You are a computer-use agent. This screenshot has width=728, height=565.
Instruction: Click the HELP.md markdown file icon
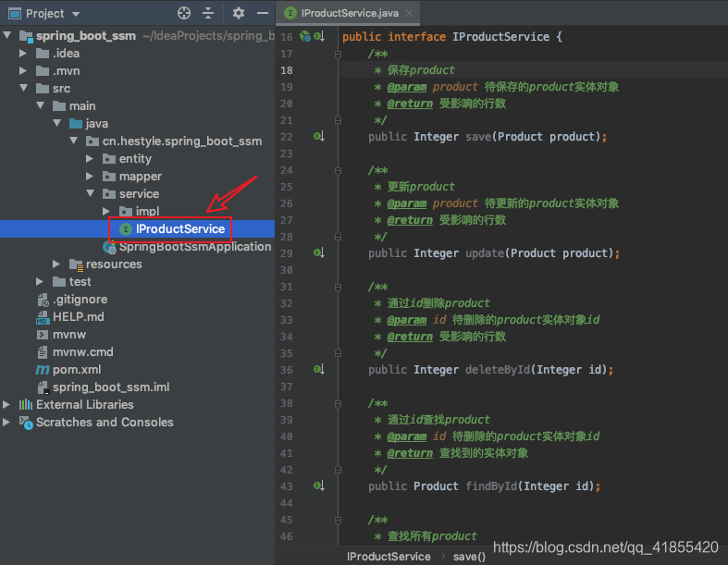point(43,317)
